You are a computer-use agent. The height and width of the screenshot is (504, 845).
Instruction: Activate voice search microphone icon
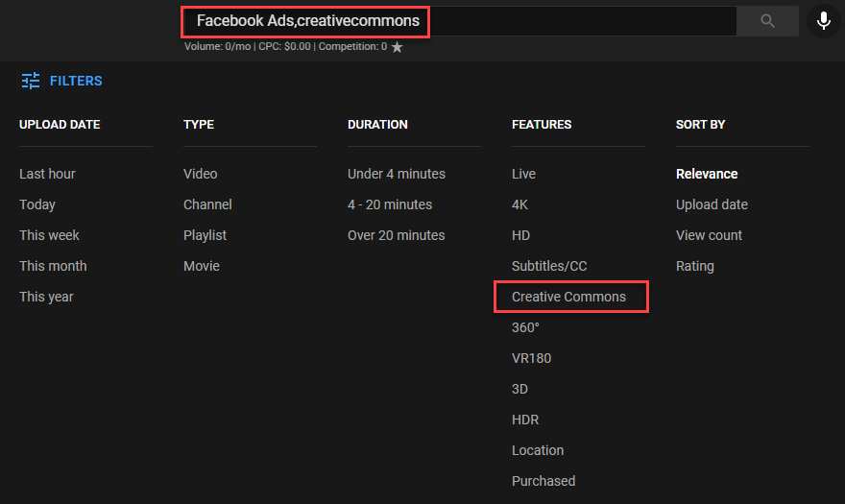pos(824,20)
